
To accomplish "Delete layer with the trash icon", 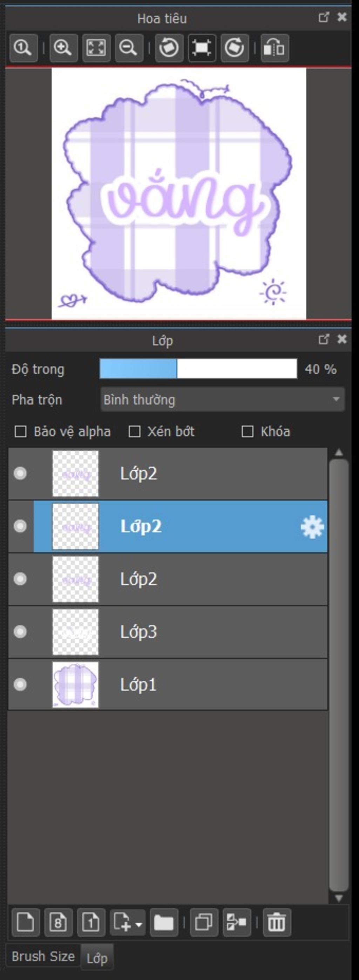I will 277,922.
